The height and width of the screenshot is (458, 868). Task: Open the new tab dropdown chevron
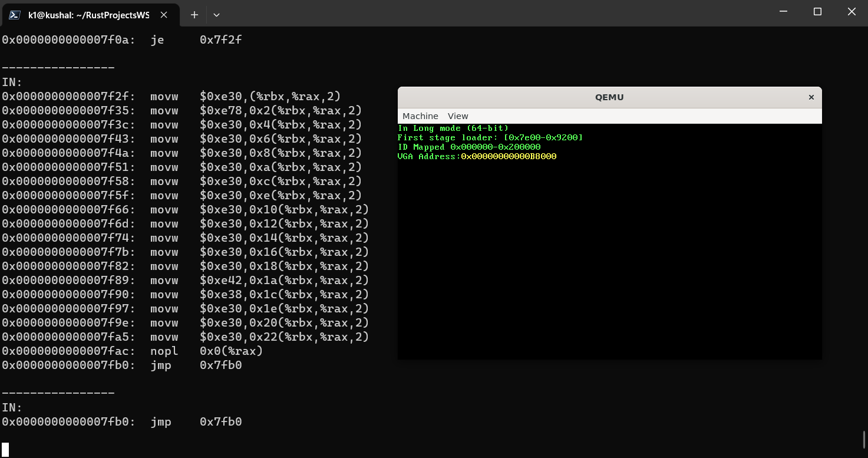pos(216,15)
